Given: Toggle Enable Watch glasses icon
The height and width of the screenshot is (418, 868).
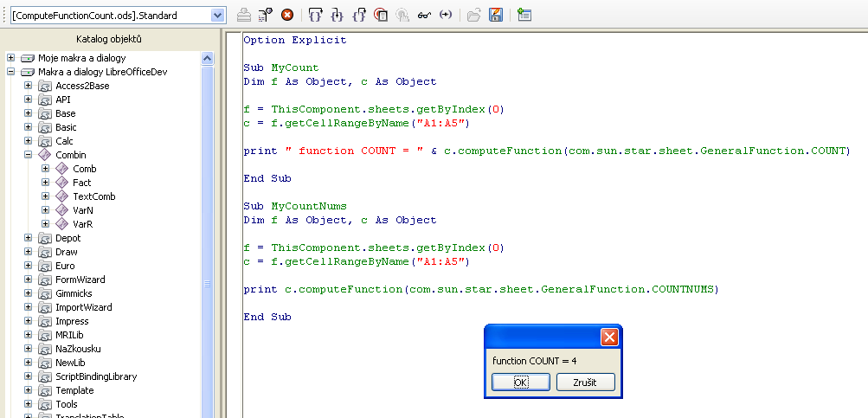Looking at the screenshot, I should point(424,15).
